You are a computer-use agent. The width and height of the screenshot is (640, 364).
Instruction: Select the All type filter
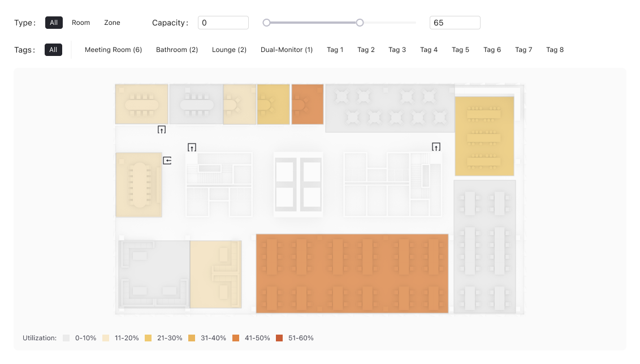pos(54,23)
